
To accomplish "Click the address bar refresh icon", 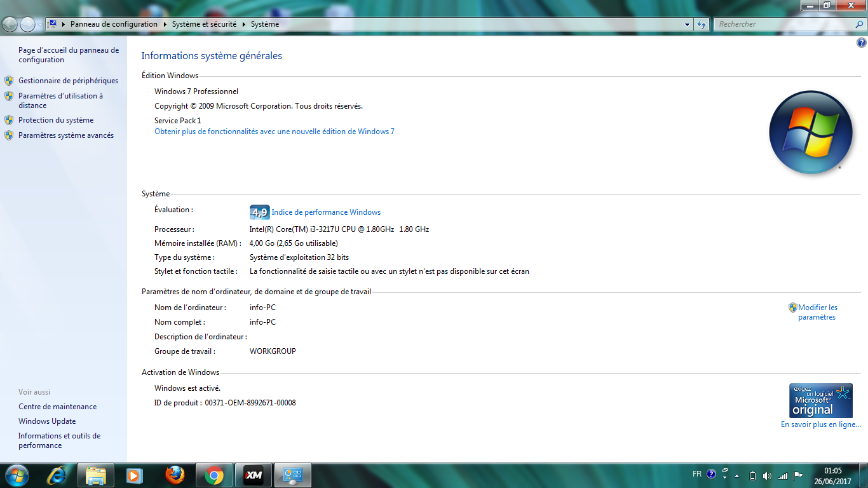I will [x=702, y=24].
